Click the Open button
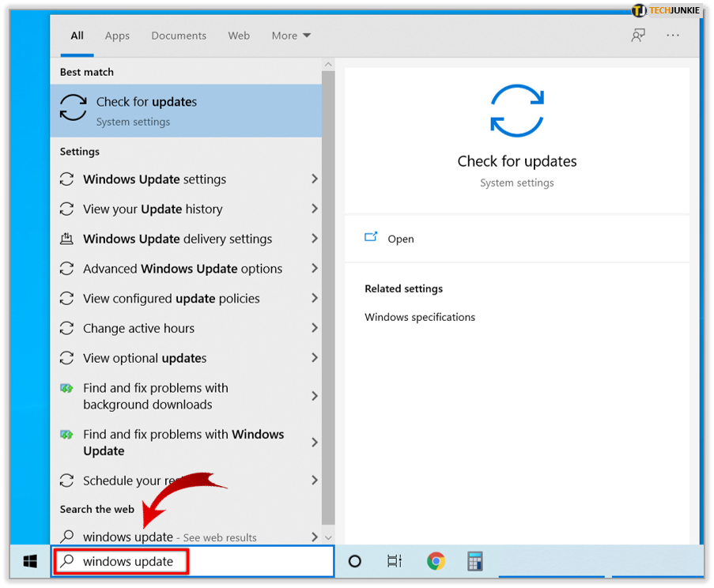 (401, 239)
